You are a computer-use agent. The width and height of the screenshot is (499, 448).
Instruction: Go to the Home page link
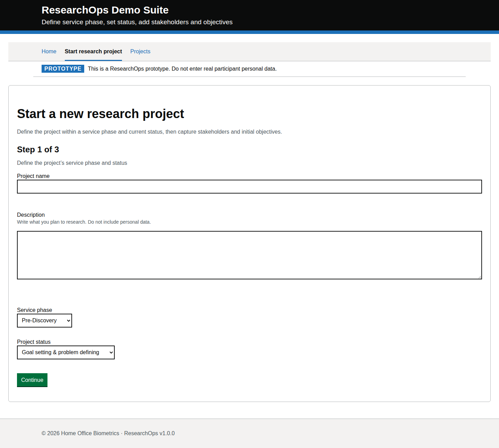49,51
